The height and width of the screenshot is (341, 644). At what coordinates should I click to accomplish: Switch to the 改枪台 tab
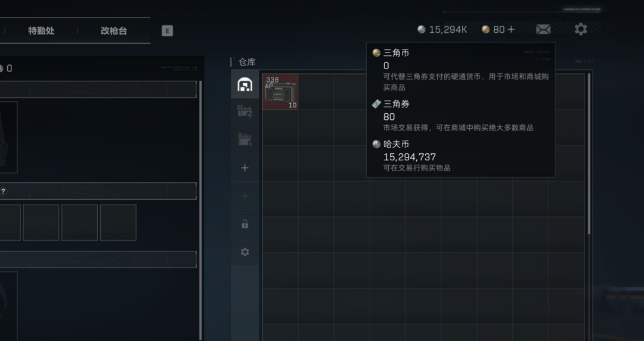[114, 31]
